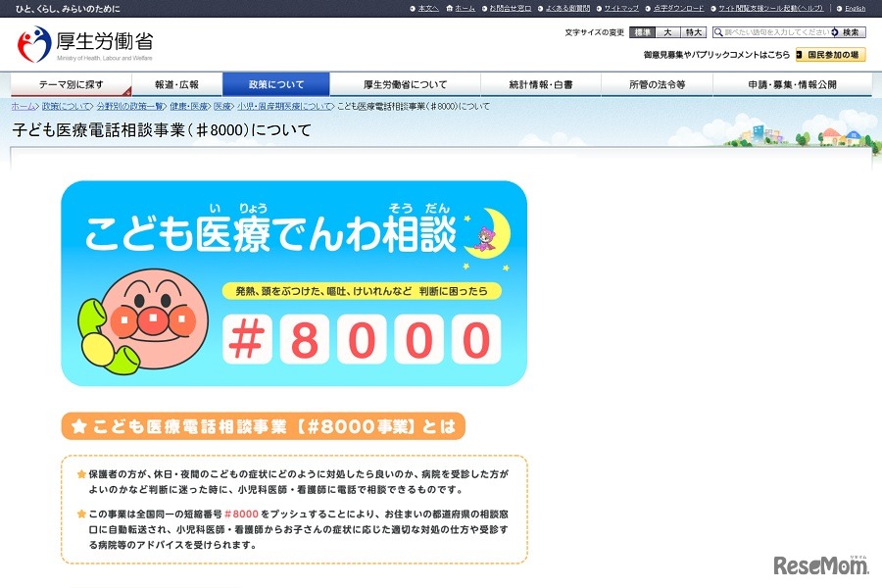Go to 健康・医療 breadcrumb
The width and height of the screenshot is (882, 588).
pyautogui.click(x=189, y=106)
